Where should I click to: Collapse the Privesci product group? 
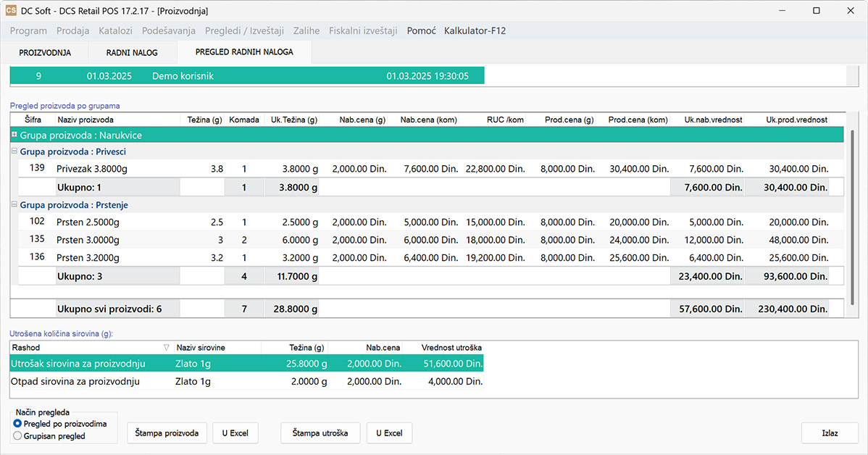(x=14, y=151)
